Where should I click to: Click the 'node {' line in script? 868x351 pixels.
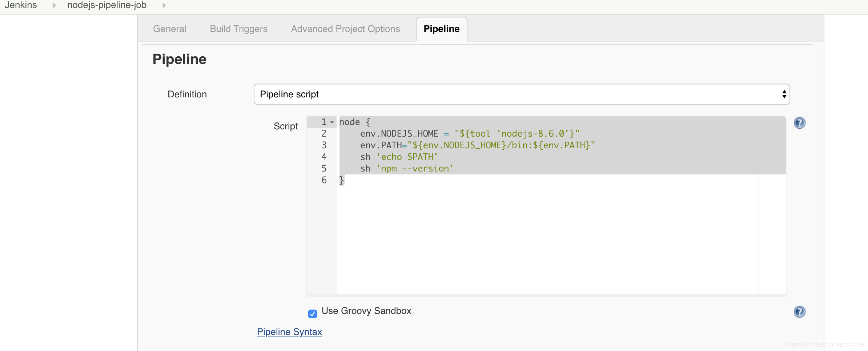click(355, 122)
